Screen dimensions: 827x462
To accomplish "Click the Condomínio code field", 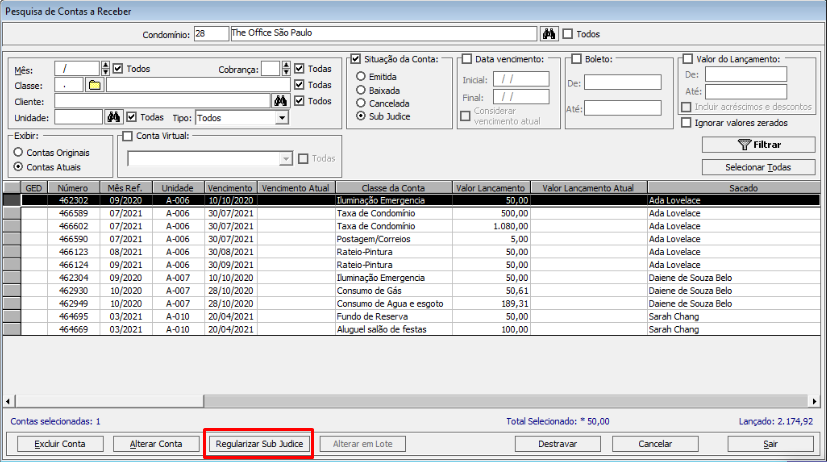I will click(211, 34).
